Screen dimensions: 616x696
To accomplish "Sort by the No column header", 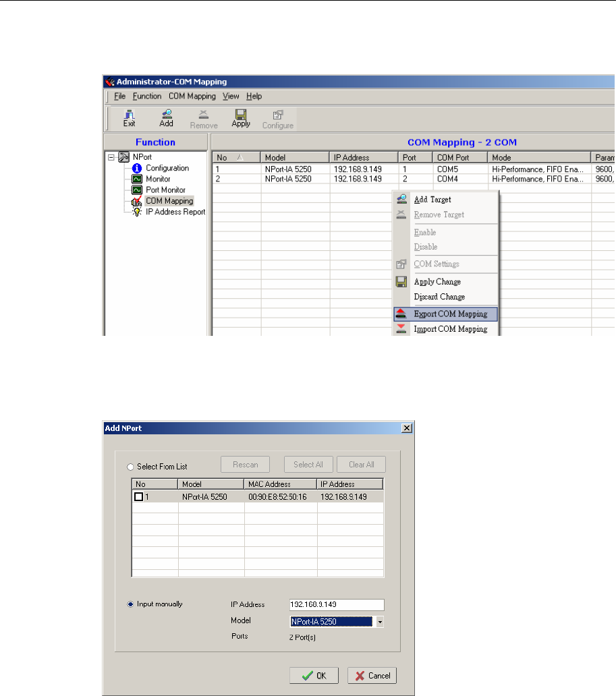I will (x=236, y=158).
